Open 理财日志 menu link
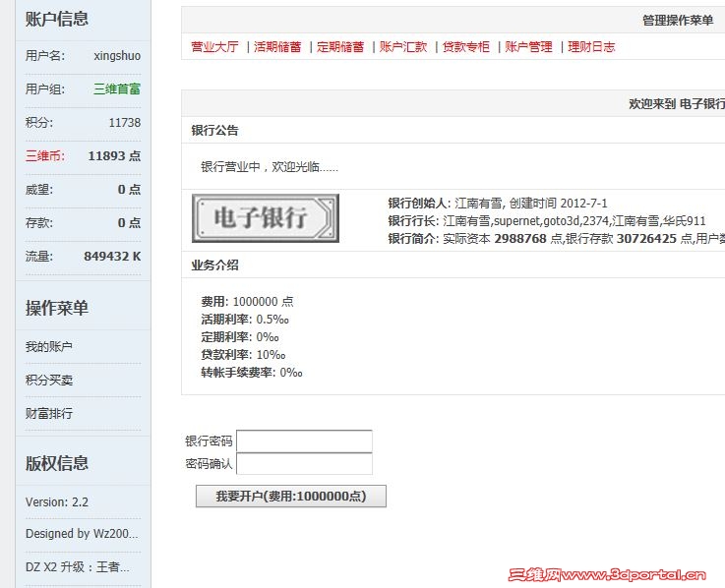The image size is (725, 588). pyautogui.click(x=592, y=46)
